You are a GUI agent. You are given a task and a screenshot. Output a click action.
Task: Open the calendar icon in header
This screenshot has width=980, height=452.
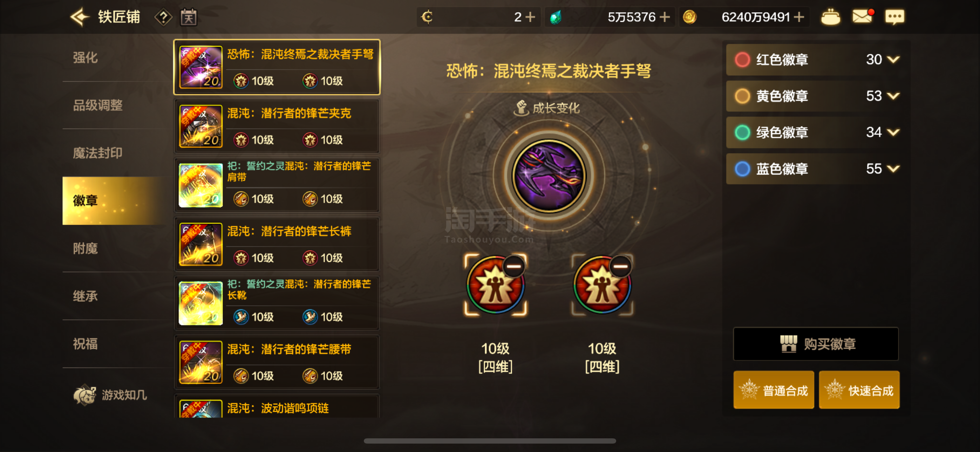[189, 17]
